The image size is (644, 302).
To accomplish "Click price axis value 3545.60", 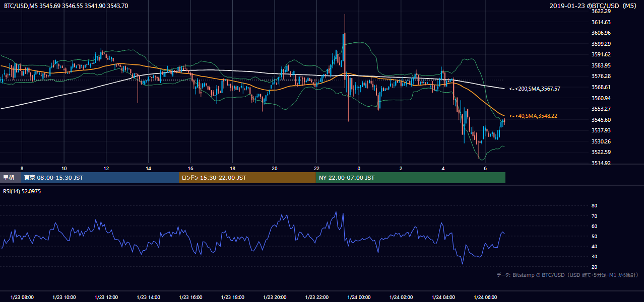I will [x=602, y=120].
